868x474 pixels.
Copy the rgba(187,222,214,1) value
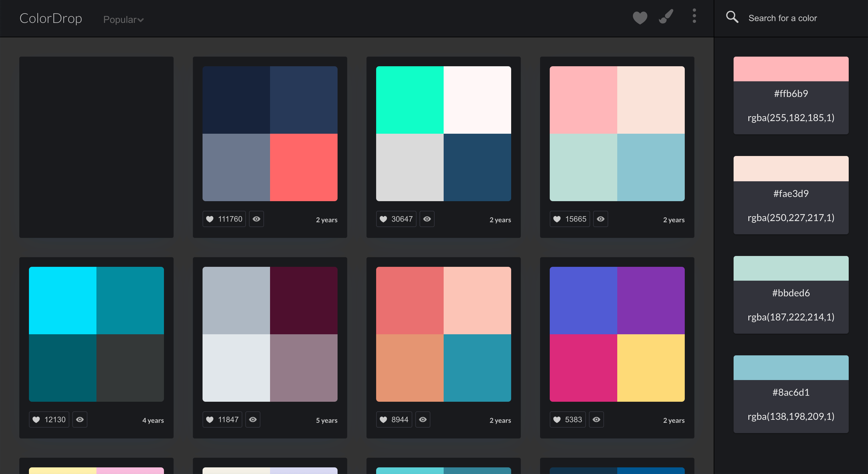[791, 317]
